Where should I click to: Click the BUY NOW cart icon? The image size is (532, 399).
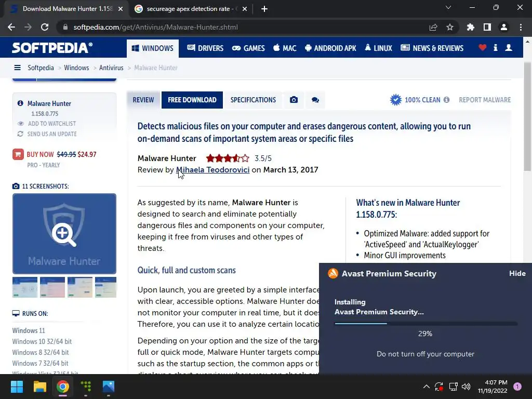[x=18, y=154]
